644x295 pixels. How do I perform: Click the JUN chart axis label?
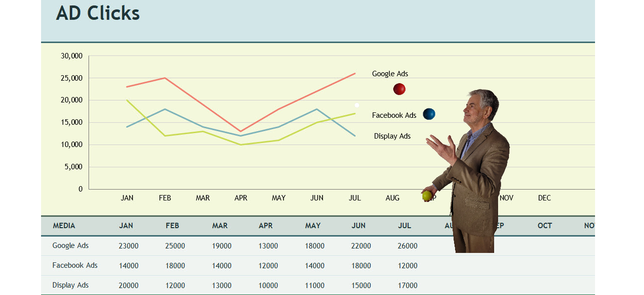(317, 198)
